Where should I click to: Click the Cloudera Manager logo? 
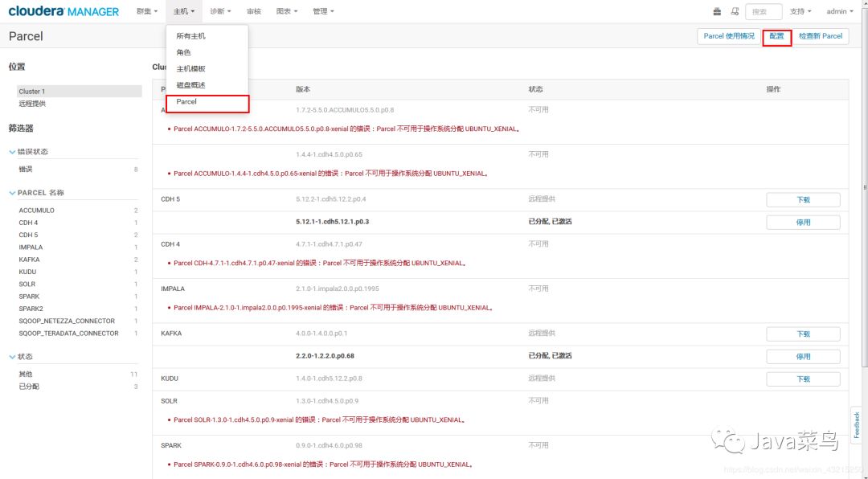point(63,11)
